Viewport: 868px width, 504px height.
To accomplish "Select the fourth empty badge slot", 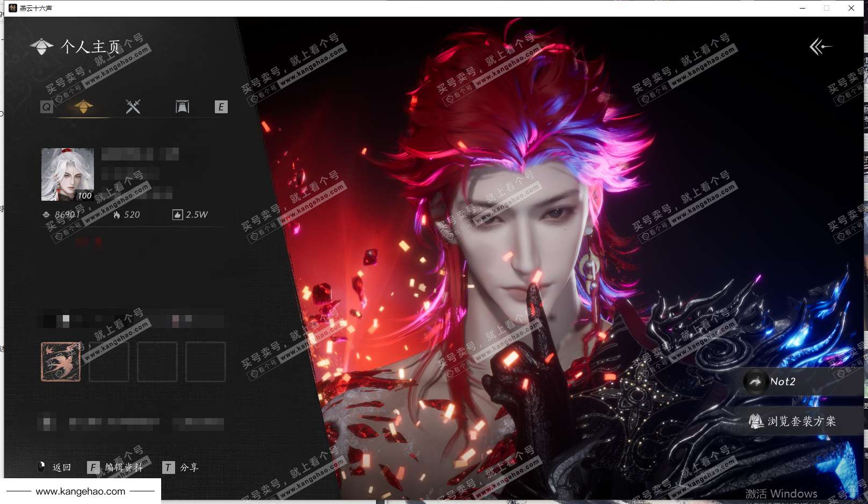I will point(205,362).
